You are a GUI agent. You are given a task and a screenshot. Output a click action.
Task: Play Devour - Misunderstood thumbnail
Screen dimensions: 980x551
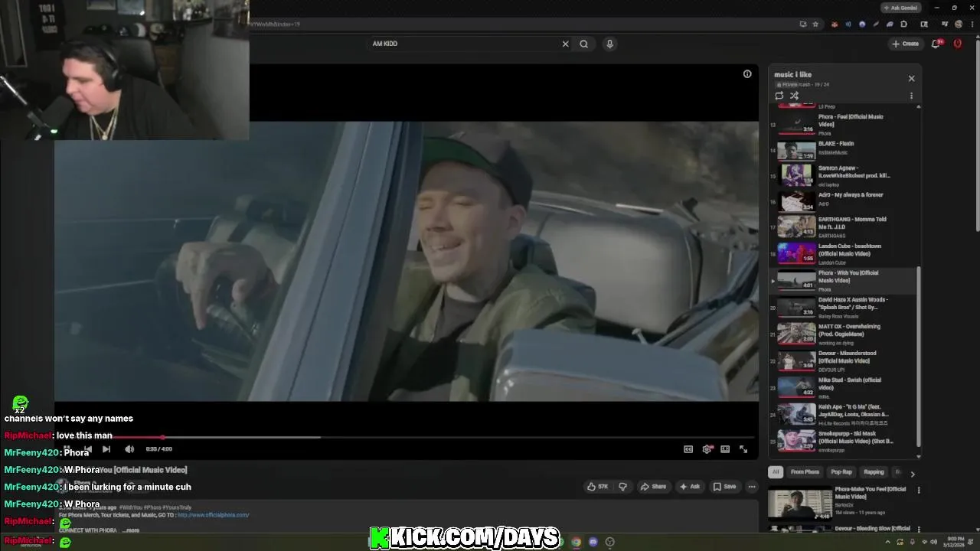796,360
